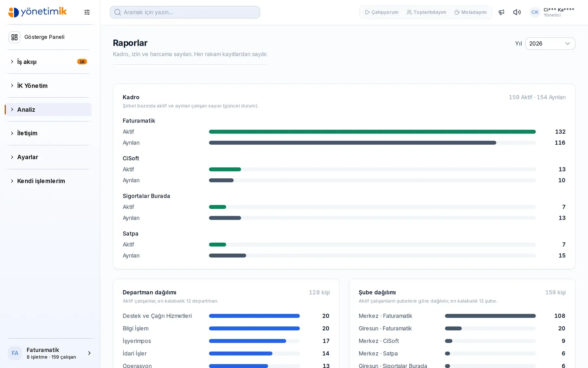The image size is (588, 368).
Task: Set status to Toplantıdayım
Action: click(x=426, y=12)
